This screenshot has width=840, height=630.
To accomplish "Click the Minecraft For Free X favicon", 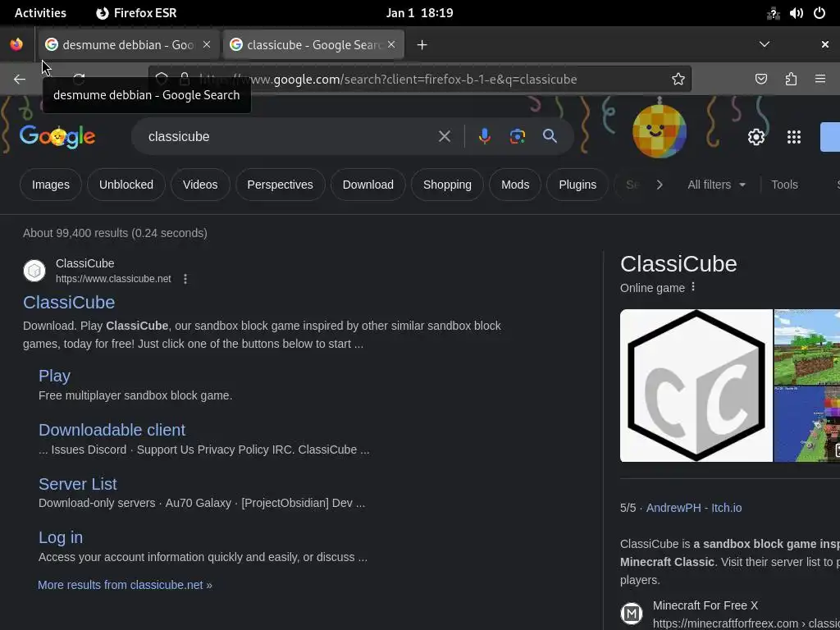I will pos(632,614).
